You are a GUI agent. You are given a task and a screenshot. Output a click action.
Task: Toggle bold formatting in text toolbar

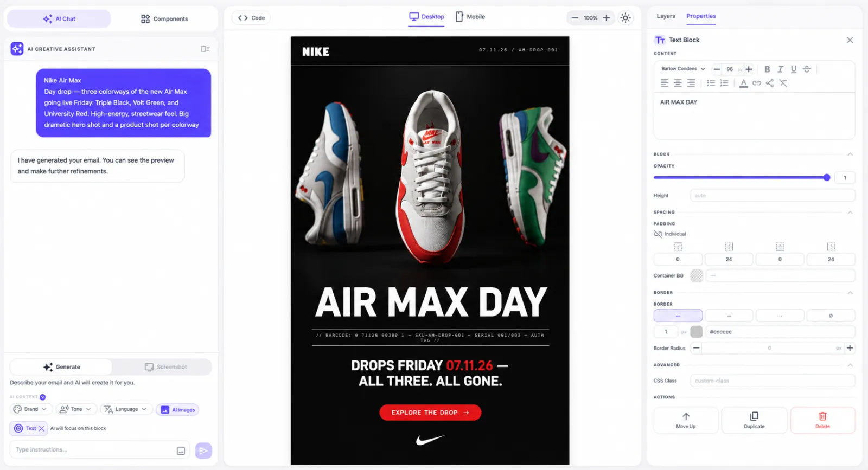pos(767,69)
